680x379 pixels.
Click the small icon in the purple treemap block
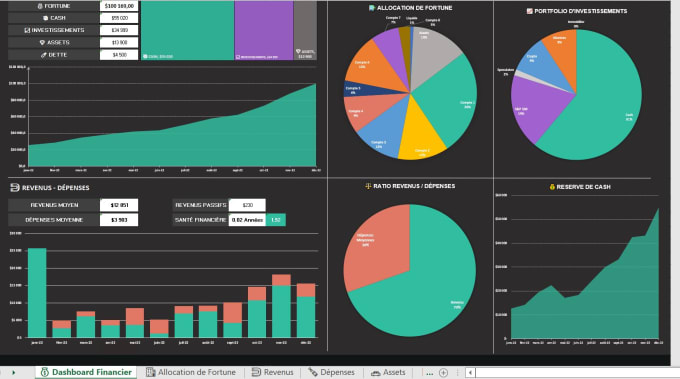[x=238, y=57]
